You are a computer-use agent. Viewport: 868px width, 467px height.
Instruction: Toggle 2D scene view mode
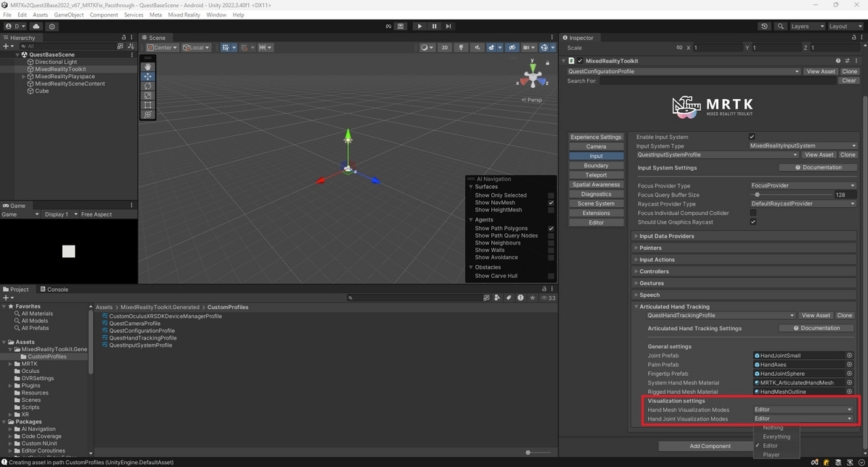445,48
